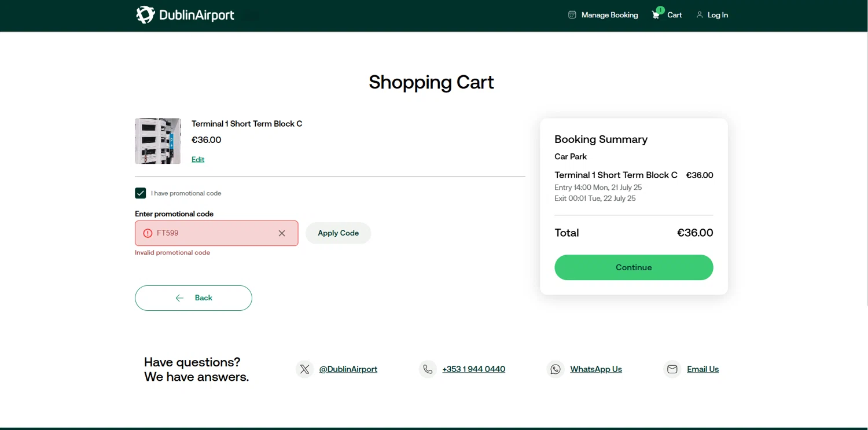This screenshot has height=430, width=868.
Task: Uncheck the I have promotional code checkbox
Action: tap(141, 193)
